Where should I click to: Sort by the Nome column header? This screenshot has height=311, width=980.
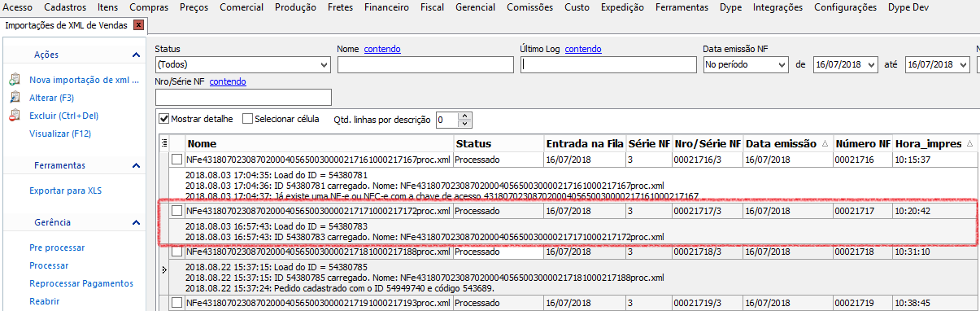click(x=320, y=143)
